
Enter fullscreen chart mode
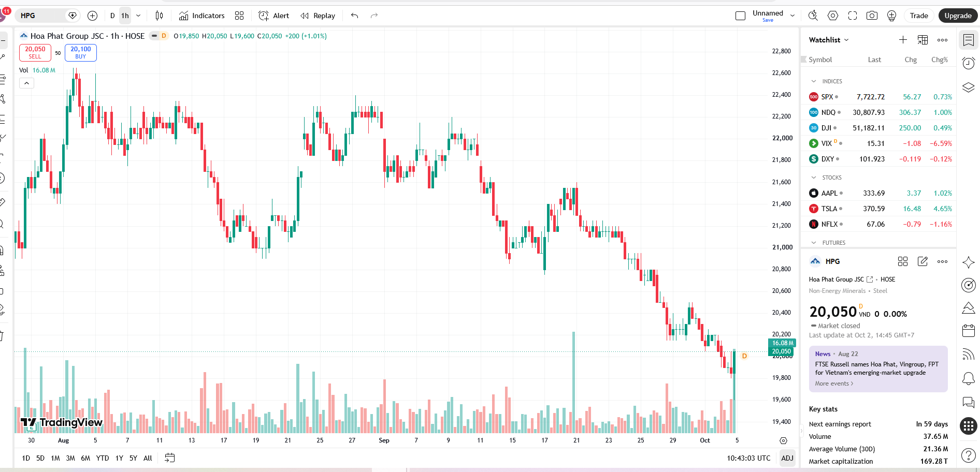(x=853, y=16)
